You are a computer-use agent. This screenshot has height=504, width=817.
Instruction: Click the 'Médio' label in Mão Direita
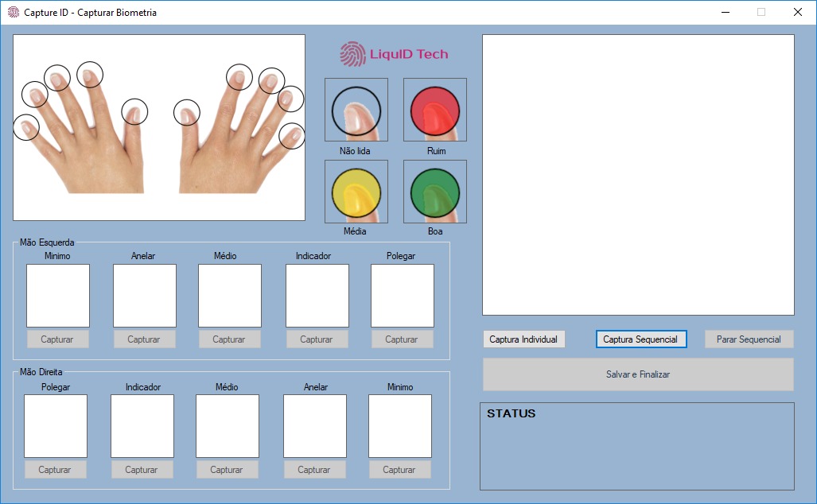coord(227,387)
